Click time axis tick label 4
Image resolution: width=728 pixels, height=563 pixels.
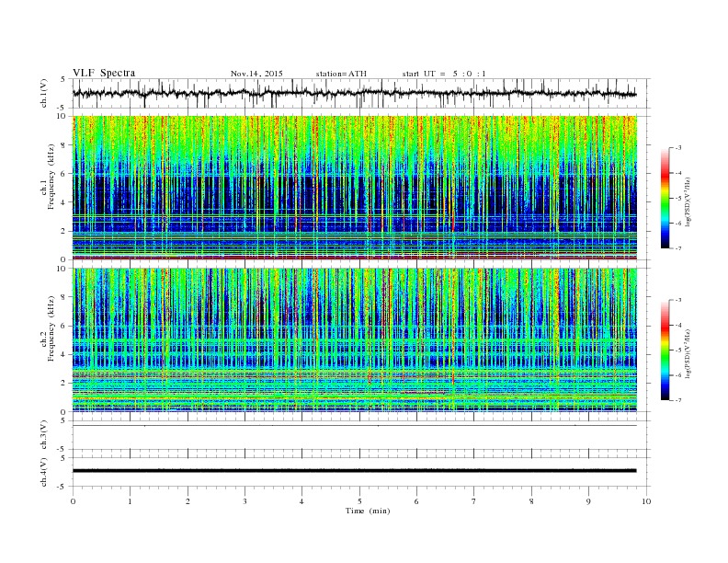[301, 501]
